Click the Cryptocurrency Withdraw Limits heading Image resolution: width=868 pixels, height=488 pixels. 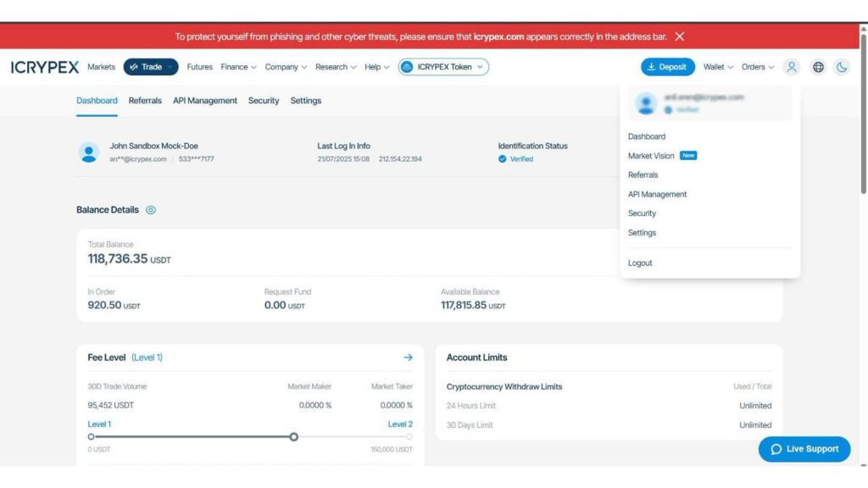tap(504, 386)
